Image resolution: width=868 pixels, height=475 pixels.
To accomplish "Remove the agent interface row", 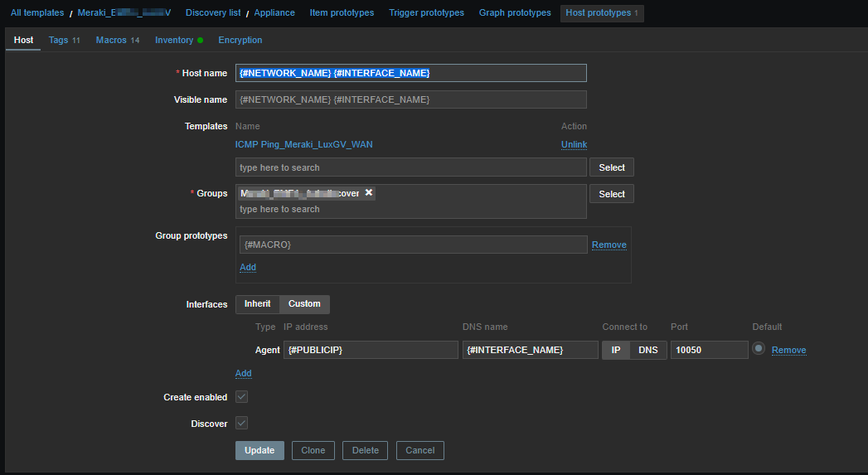I will pyautogui.click(x=788, y=350).
